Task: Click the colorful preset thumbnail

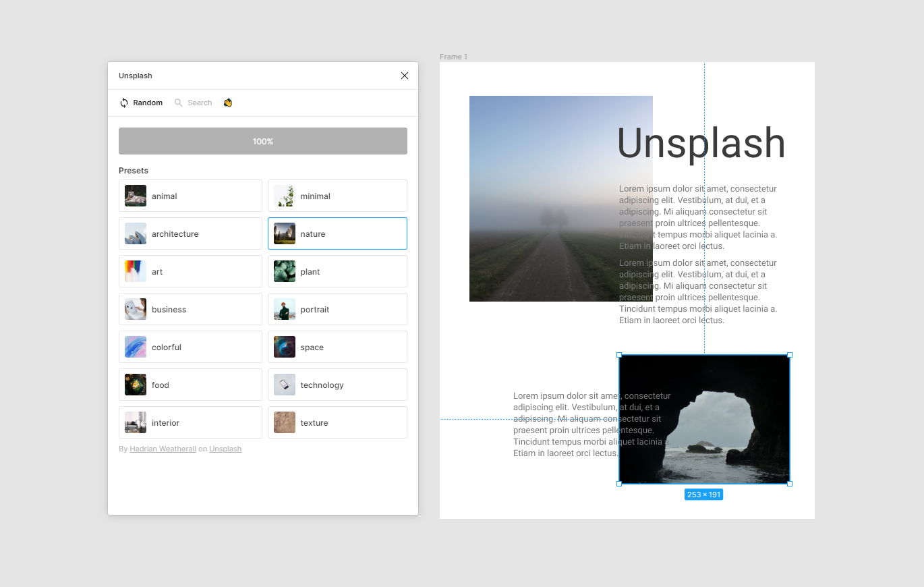Action: [136, 347]
